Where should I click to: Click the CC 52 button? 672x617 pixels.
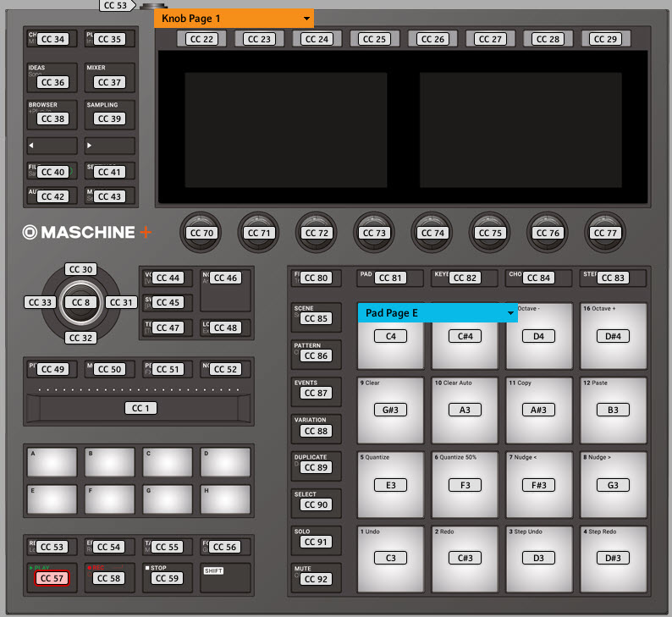click(x=225, y=369)
